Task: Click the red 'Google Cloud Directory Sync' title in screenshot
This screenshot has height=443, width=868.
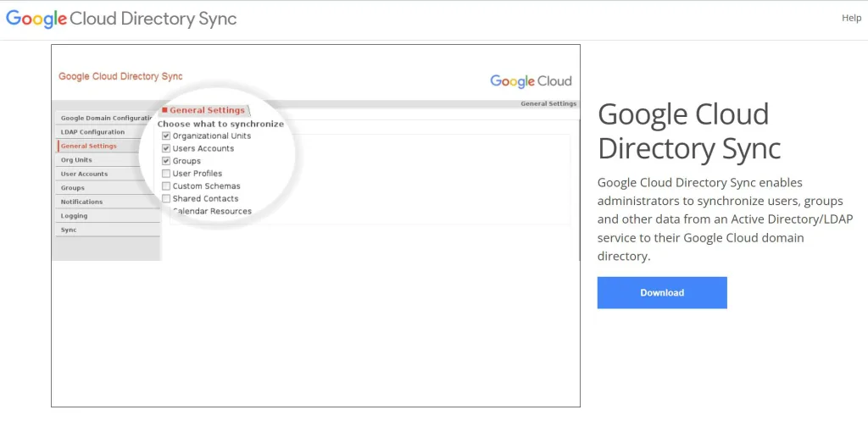Action: tap(120, 76)
